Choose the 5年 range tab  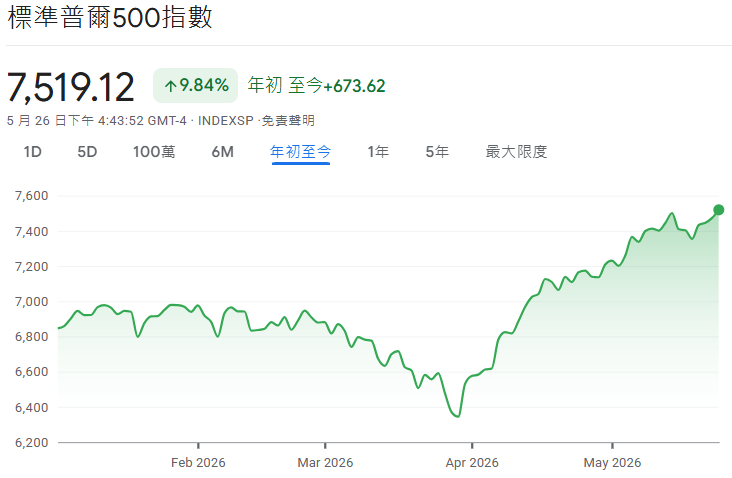pyautogui.click(x=437, y=152)
